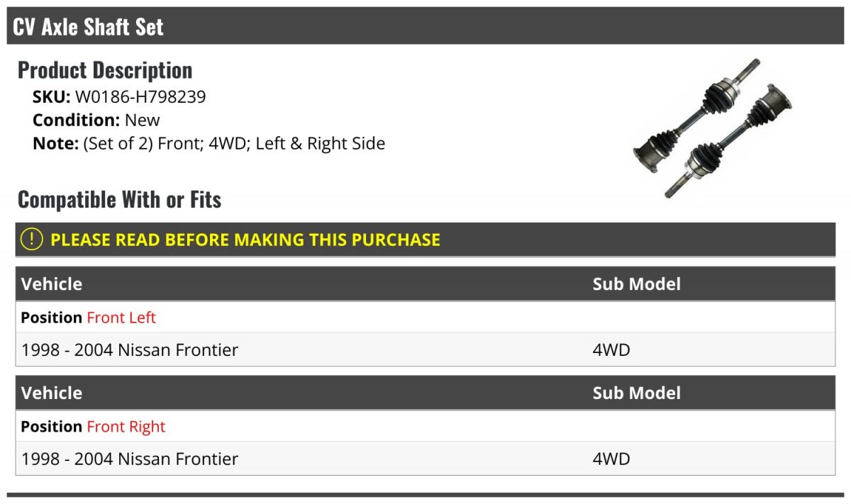Click the red "Front Right" position text
Viewport: 851px width, 504px height.
point(126,427)
